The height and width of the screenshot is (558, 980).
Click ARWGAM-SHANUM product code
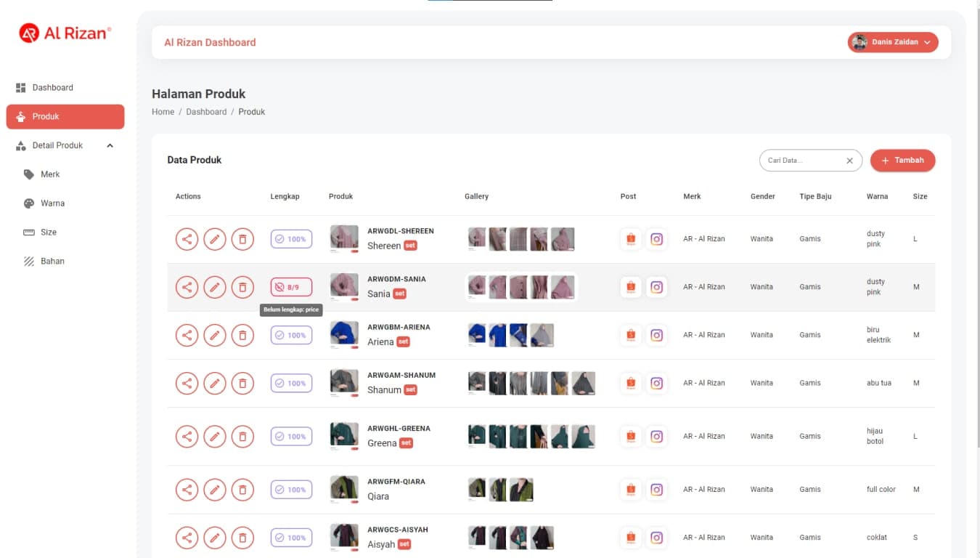pyautogui.click(x=401, y=376)
